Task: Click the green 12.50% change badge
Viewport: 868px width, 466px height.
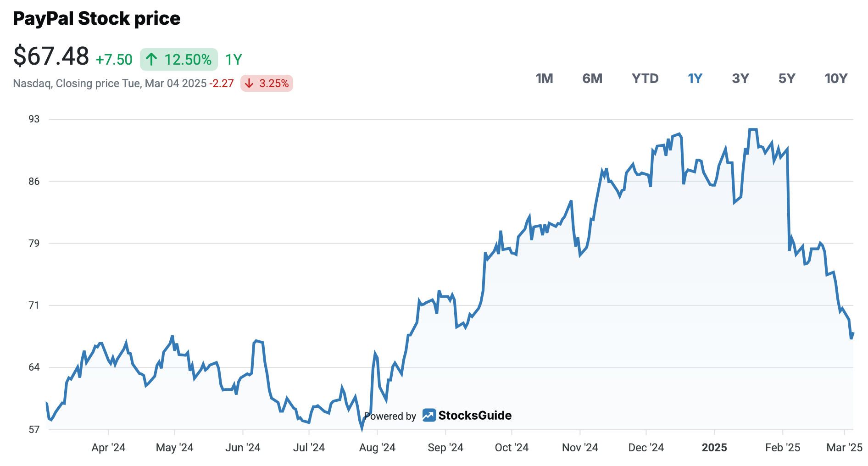Action: pos(179,59)
